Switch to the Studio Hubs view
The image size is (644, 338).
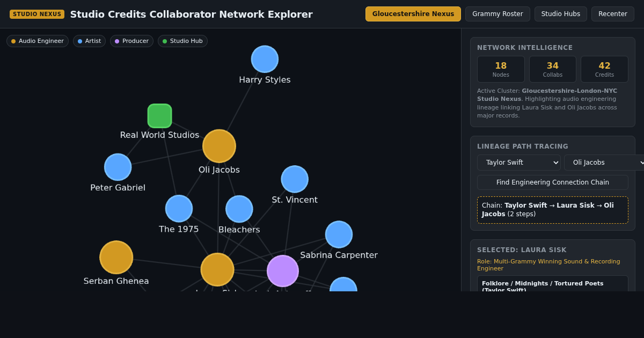(x=561, y=14)
